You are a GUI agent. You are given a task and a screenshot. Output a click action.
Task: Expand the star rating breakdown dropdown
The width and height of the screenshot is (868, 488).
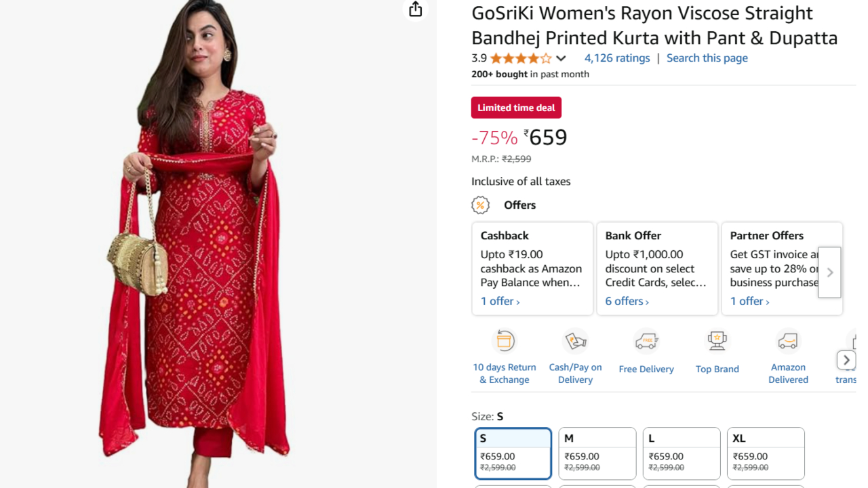click(561, 58)
